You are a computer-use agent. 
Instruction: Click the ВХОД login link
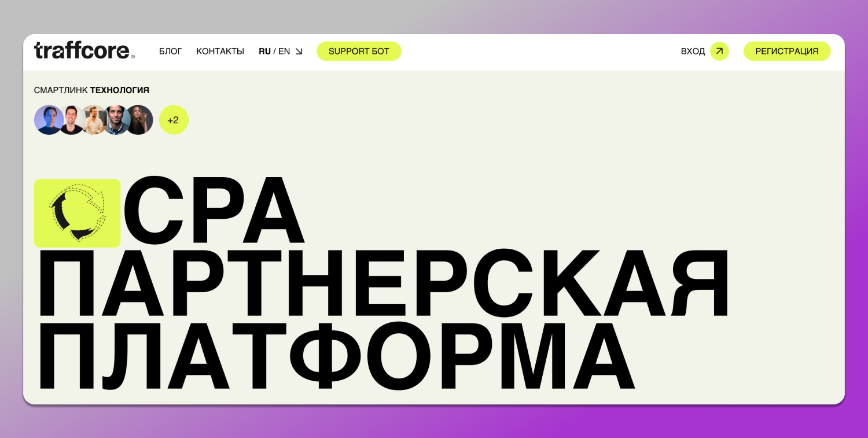tap(693, 51)
